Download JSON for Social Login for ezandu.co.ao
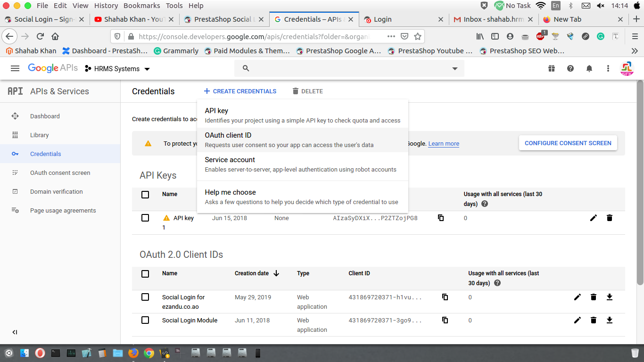 point(610,297)
